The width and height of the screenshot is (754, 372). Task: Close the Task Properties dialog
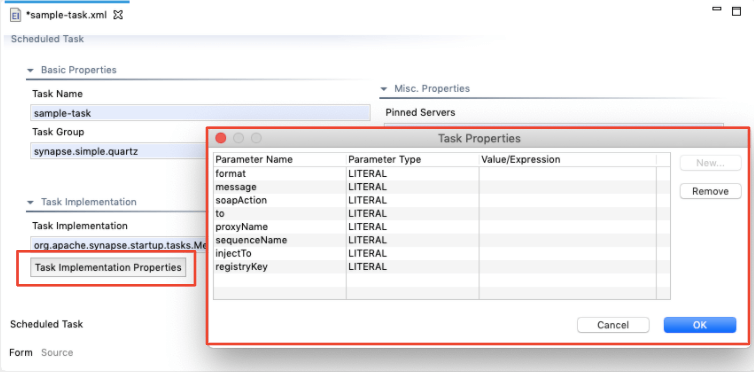pyautogui.click(x=221, y=138)
